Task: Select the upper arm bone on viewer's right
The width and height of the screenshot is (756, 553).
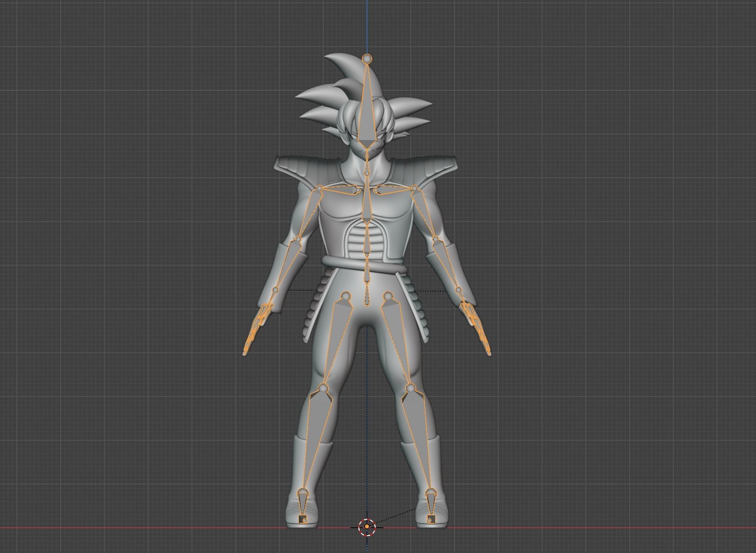Action: (x=424, y=213)
